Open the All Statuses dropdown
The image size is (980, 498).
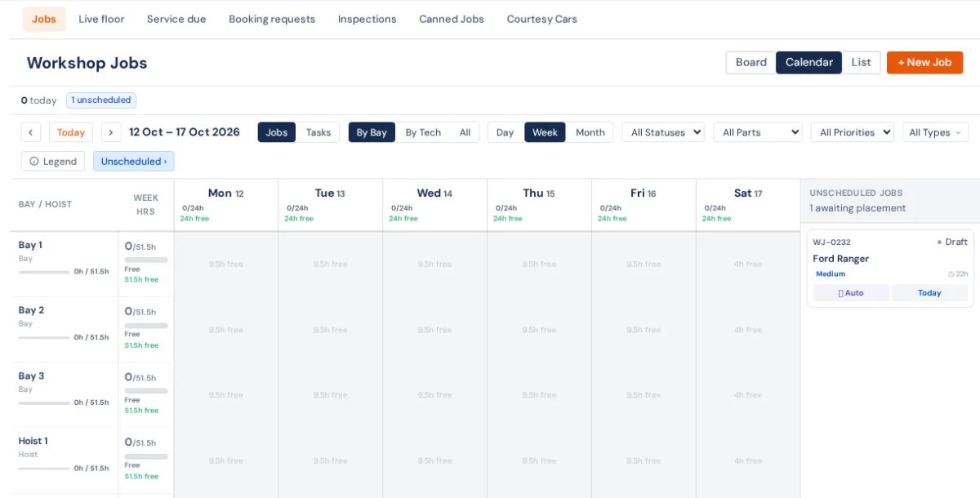click(663, 132)
